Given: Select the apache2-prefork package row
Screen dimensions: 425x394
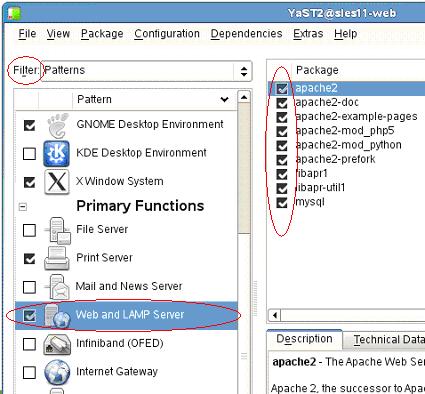Looking at the screenshot, I should coord(347,160).
